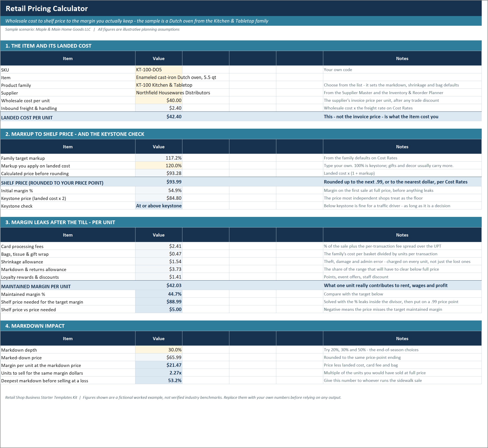Image resolution: width=488 pixels, height=448 pixels.
Task: Select the Maintained margin per unit $42.03
Action: pyautogui.click(x=158, y=285)
